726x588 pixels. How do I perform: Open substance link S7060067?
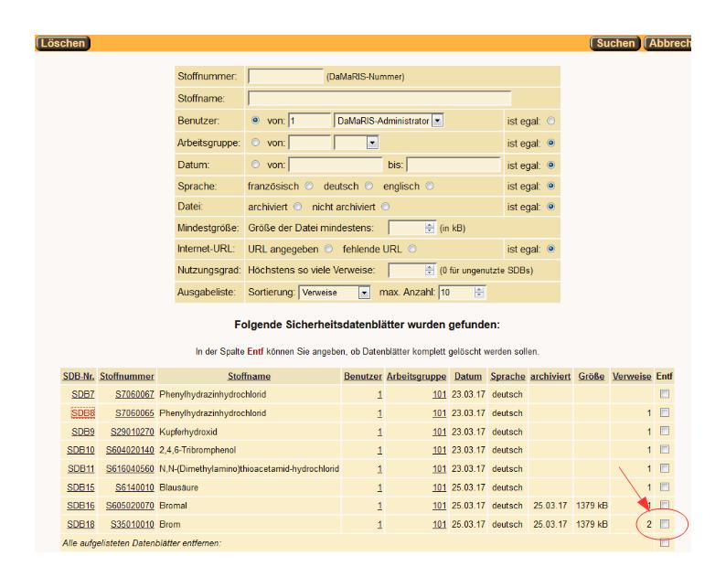[134, 394]
